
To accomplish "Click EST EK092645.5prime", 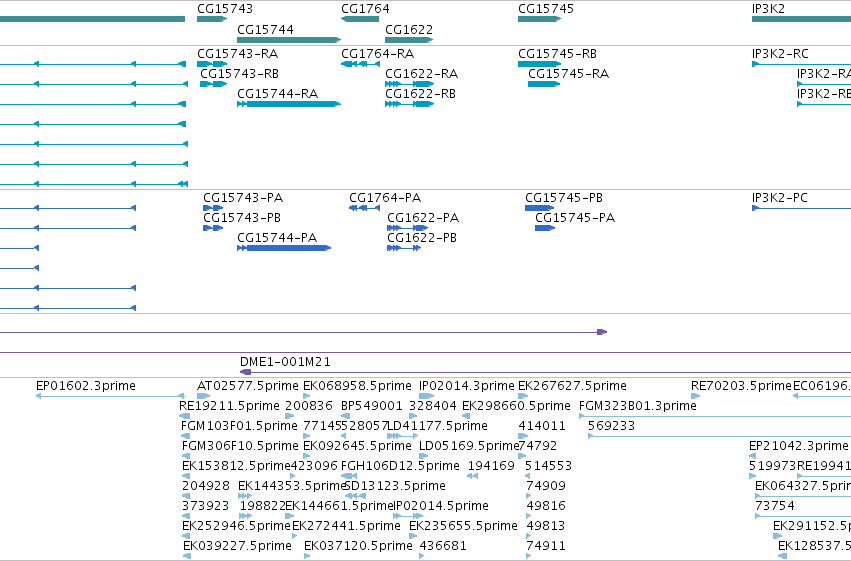I will 357,446.
